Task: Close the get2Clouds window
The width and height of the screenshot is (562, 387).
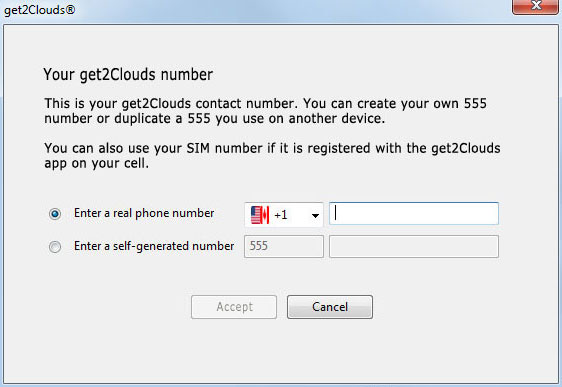Action: 535,6
